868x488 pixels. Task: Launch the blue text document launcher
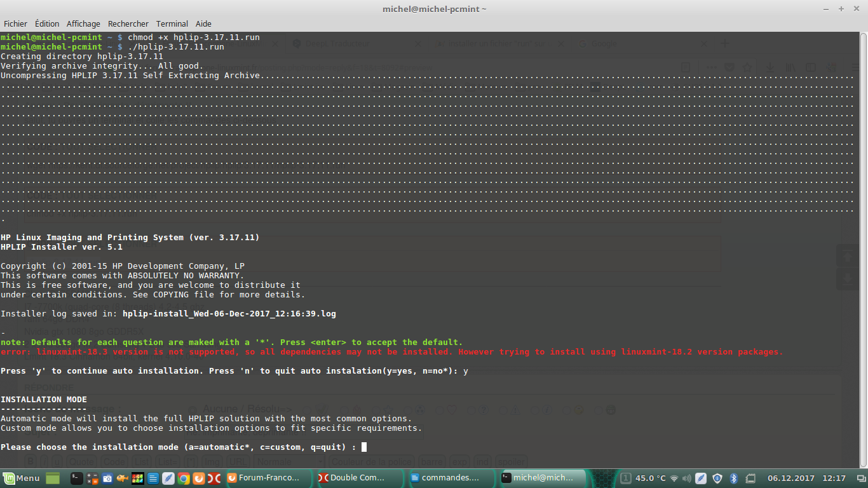pos(153,478)
